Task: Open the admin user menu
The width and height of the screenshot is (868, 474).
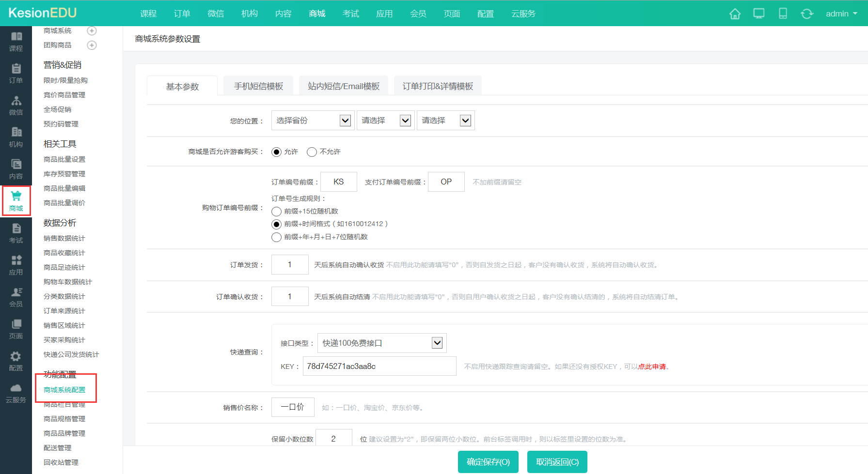Action: (x=841, y=14)
